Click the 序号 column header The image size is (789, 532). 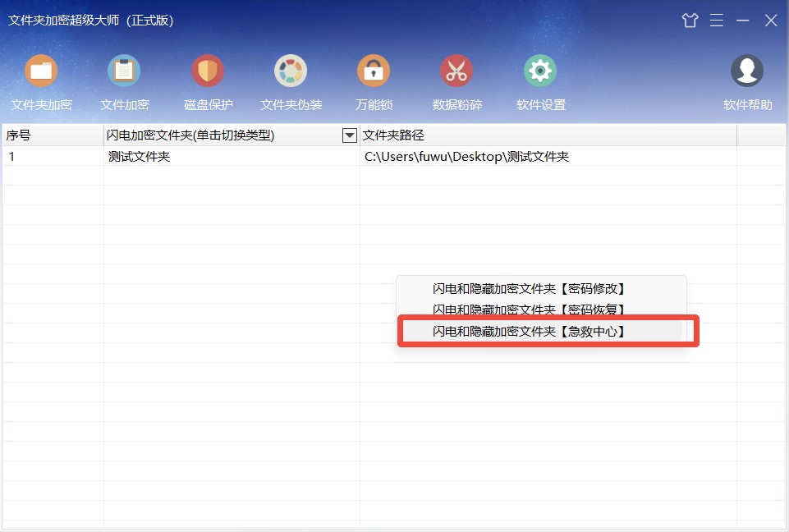pos(53,135)
